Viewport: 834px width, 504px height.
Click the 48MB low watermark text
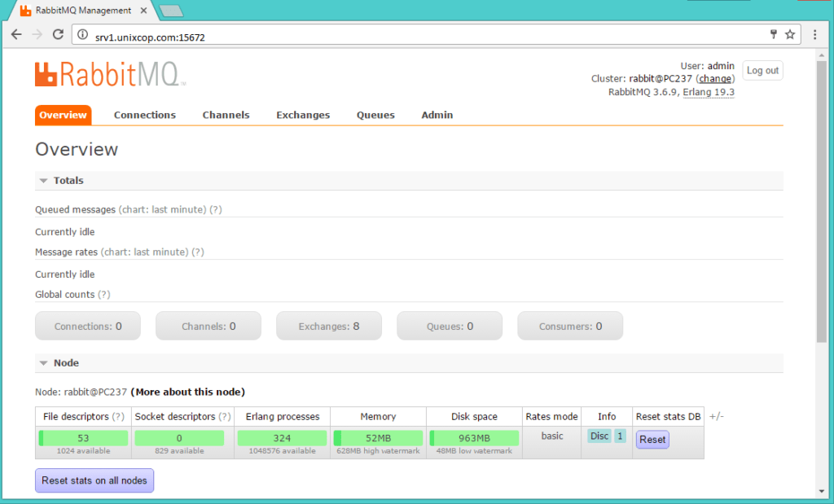coord(474,451)
